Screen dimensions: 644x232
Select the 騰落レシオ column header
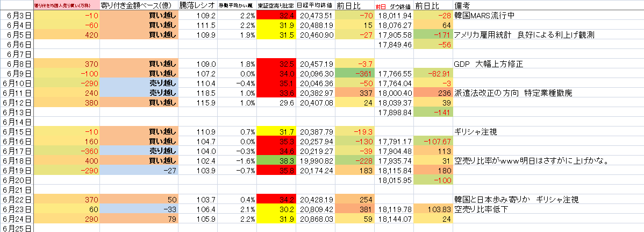click(197, 5)
